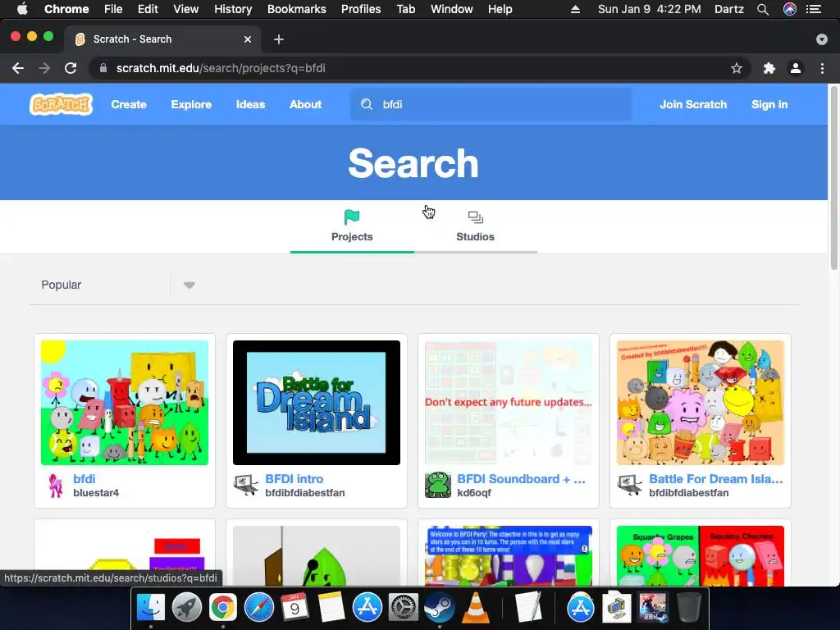Viewport: 840px width, 630px height.
Task: Open the History menu
Action: point(233,9)
